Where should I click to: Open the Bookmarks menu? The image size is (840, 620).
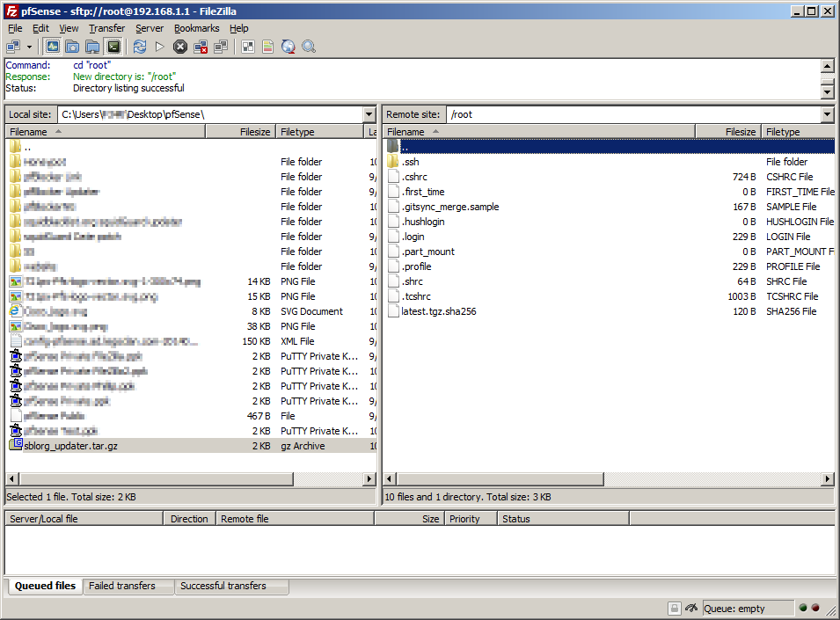pos(197,28)
